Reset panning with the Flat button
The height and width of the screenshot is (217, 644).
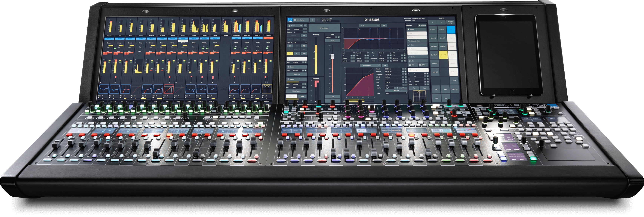coord(414,88)
